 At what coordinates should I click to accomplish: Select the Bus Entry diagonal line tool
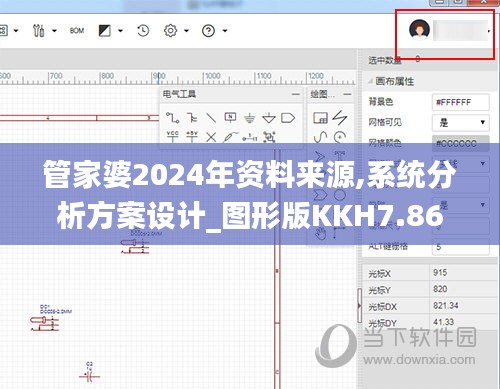(211, 118)
